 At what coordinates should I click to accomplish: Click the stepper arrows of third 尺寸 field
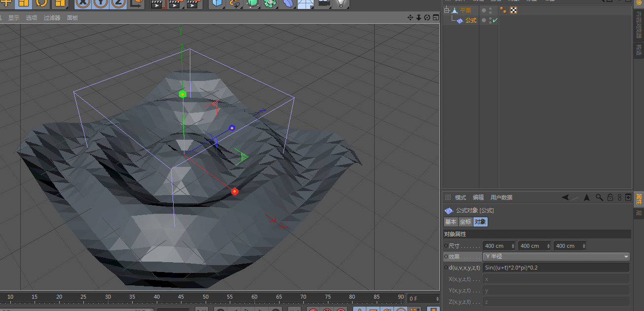coord(584,246)
